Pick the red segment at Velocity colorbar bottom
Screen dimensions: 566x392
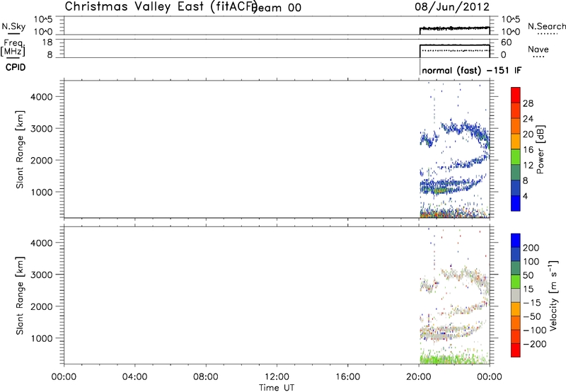516,350
